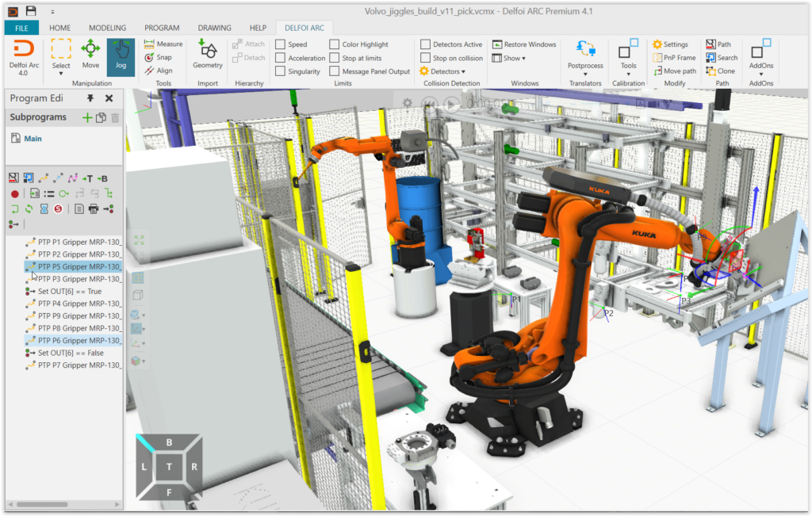This screenshot has width=812, height=516.
Task: Open the Main subprogram
Action: pos(33,139)
